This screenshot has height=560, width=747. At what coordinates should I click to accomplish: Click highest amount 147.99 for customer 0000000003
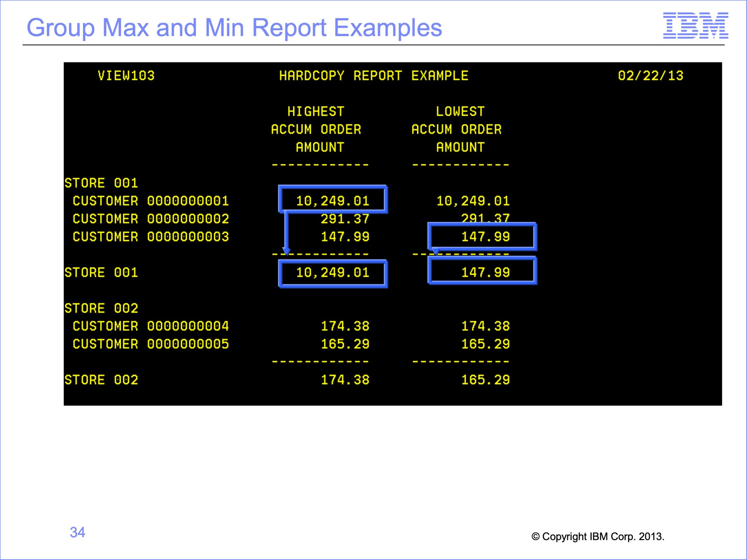(345, 237)
